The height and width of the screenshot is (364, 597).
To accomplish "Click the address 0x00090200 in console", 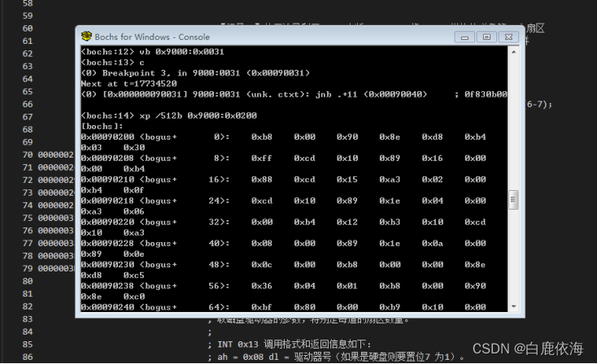I will [x=107, y=137].
